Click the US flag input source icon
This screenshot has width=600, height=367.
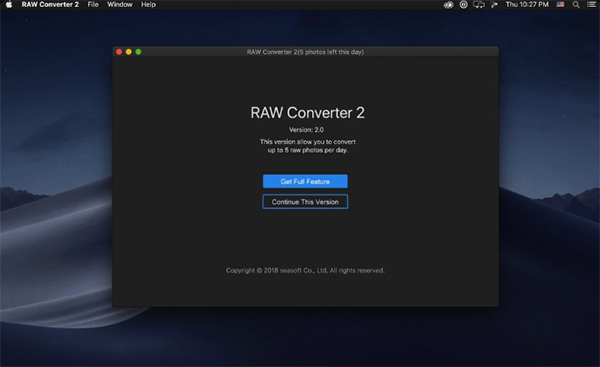point(560,5)
